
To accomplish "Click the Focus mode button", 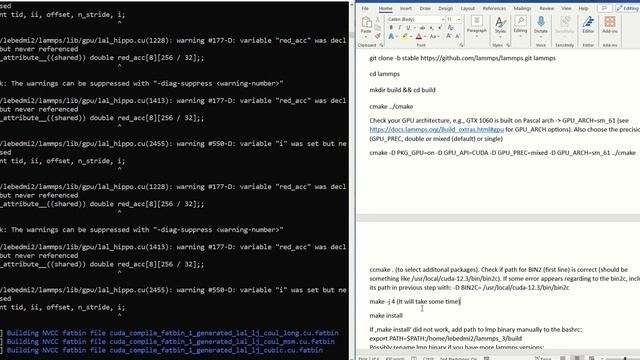I will [543, 358].
